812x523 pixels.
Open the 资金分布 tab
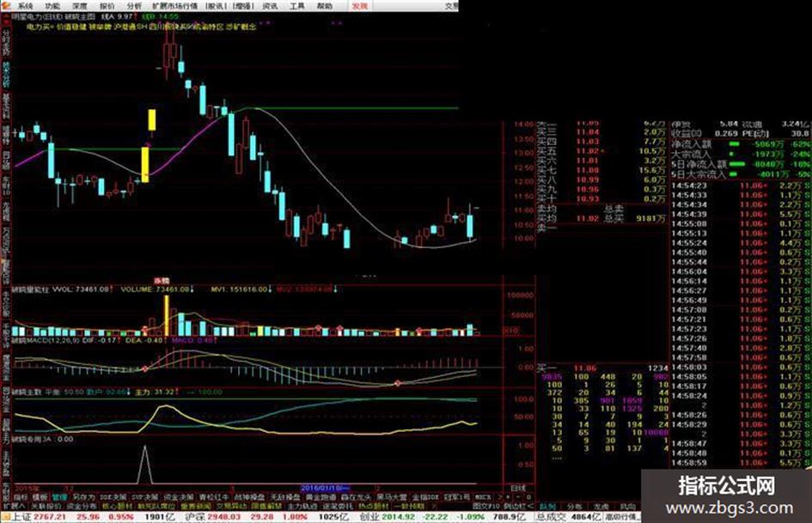(82, 505)
